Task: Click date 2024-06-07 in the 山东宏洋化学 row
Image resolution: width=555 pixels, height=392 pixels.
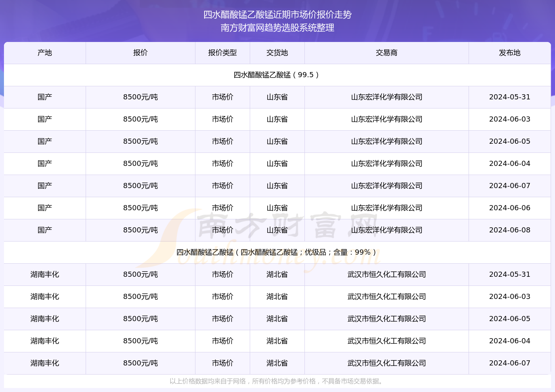Action: 510,186
